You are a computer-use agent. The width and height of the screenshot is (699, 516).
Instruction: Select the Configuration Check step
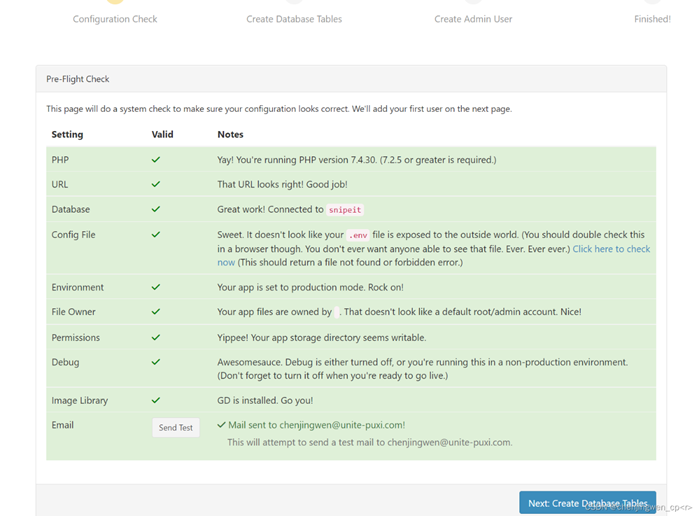tap(115, 18)
